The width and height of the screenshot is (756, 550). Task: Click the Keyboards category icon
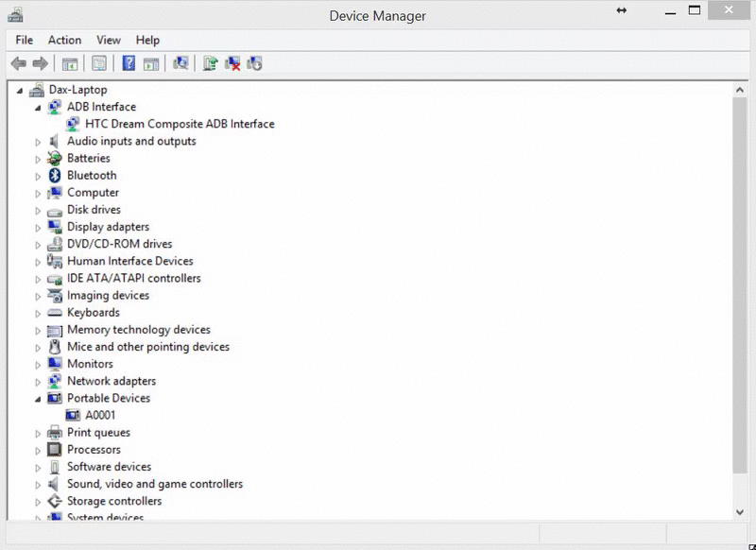pos(55,313)
